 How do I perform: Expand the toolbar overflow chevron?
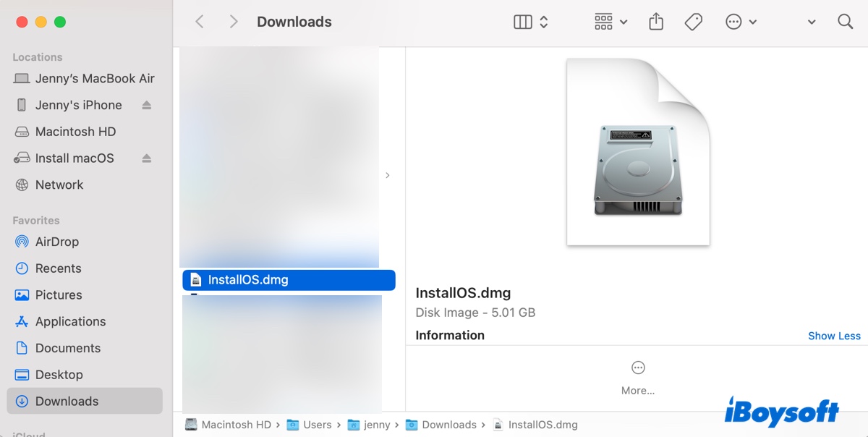(812, 22)
